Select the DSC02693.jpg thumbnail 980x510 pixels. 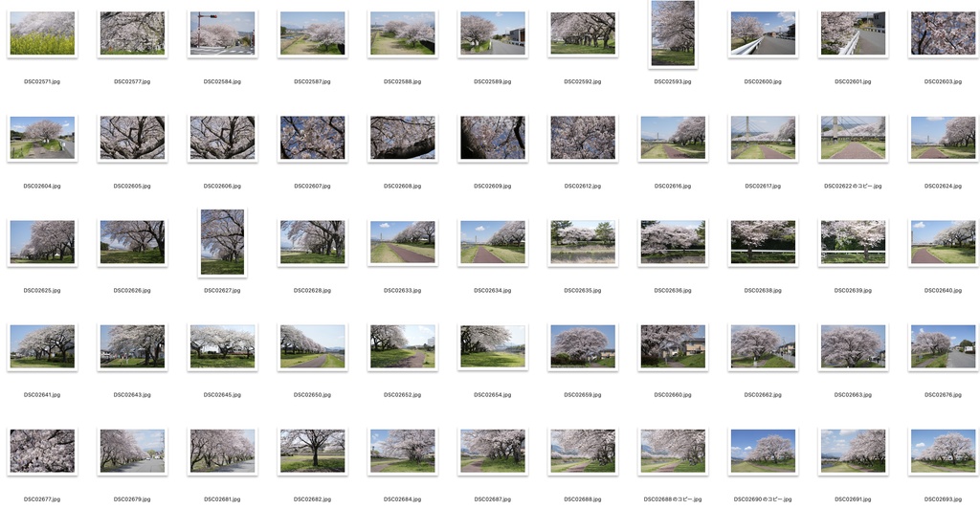pyautogui.click(x=943, y=451)
